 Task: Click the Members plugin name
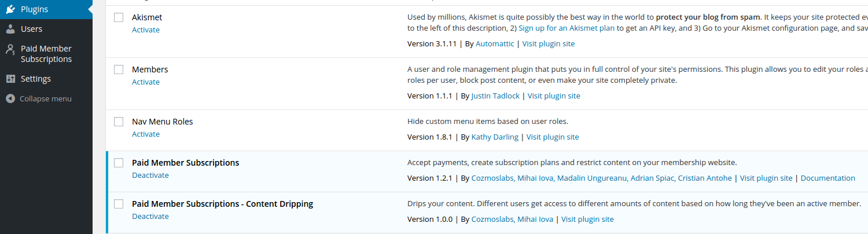coord(150,70)
